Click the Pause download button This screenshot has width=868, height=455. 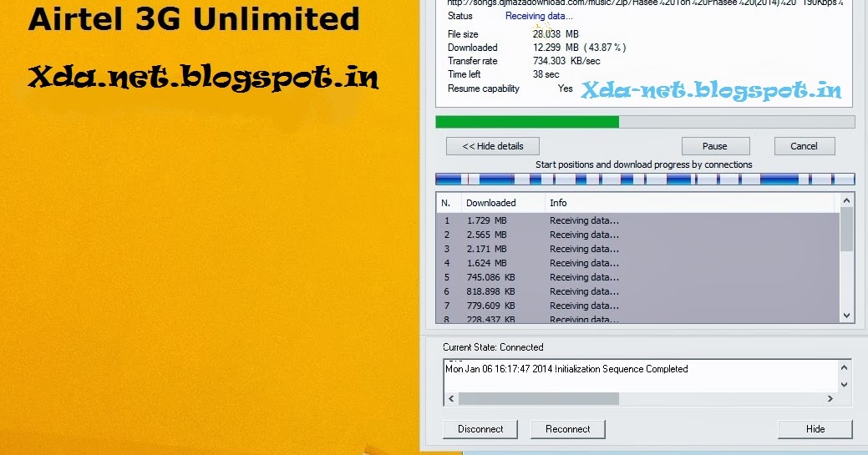tap(715, 146)
